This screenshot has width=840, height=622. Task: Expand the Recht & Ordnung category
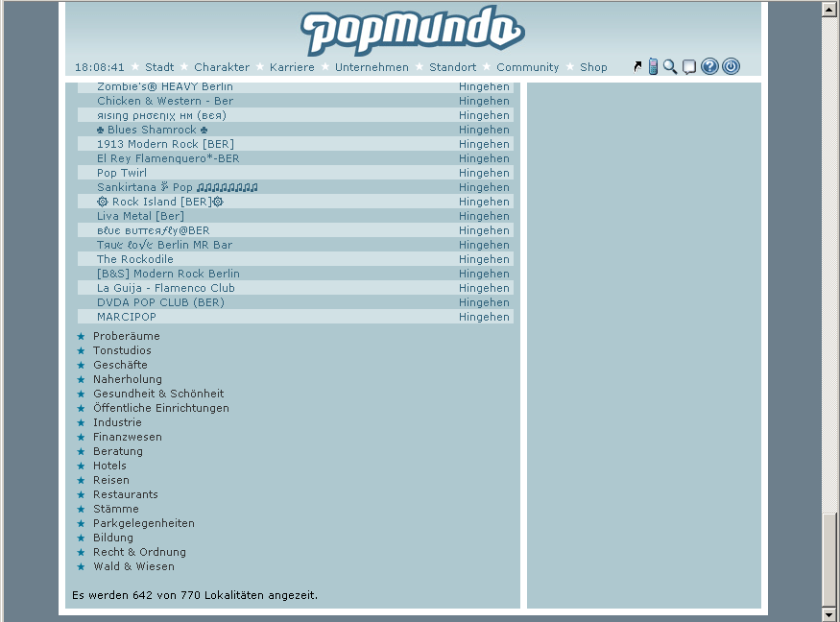139,552
